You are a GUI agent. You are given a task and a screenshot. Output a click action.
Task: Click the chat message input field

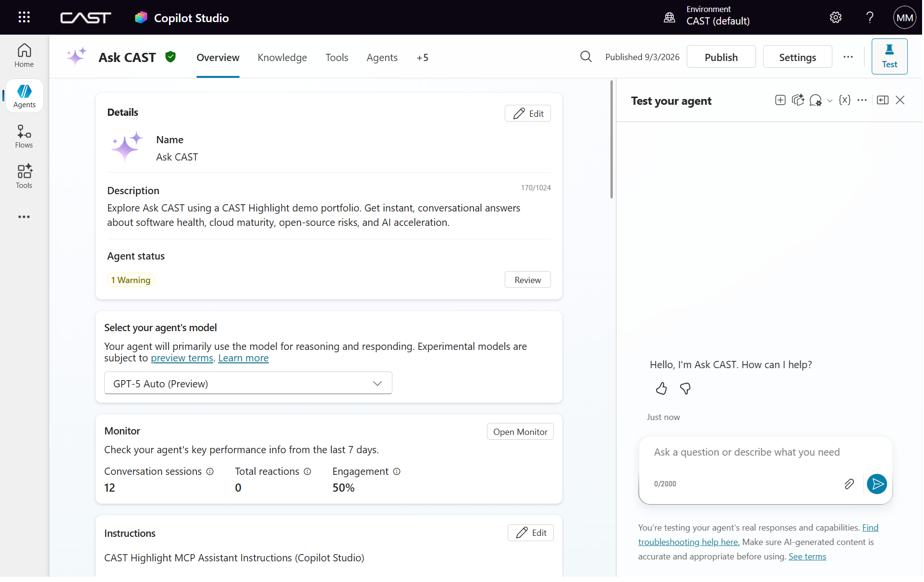point(765,453)
